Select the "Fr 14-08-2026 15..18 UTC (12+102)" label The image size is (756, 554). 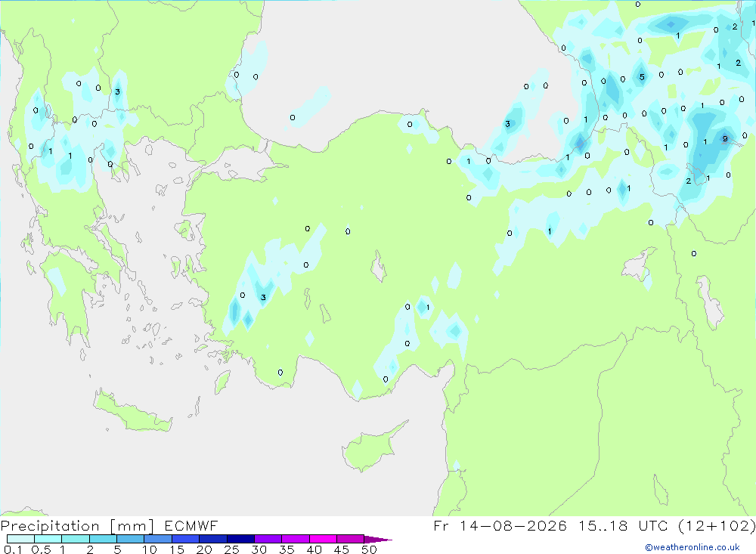tap(594, 526)
